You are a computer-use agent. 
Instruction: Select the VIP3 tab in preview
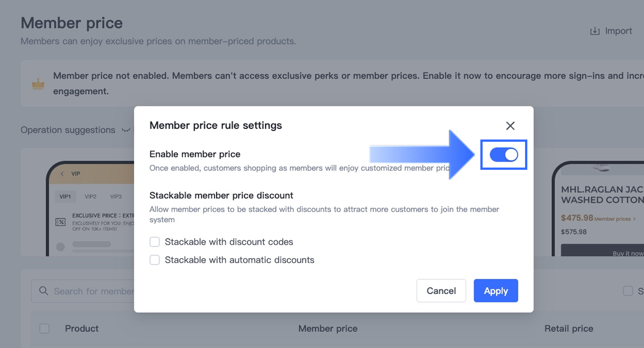[x=116, y=196]
